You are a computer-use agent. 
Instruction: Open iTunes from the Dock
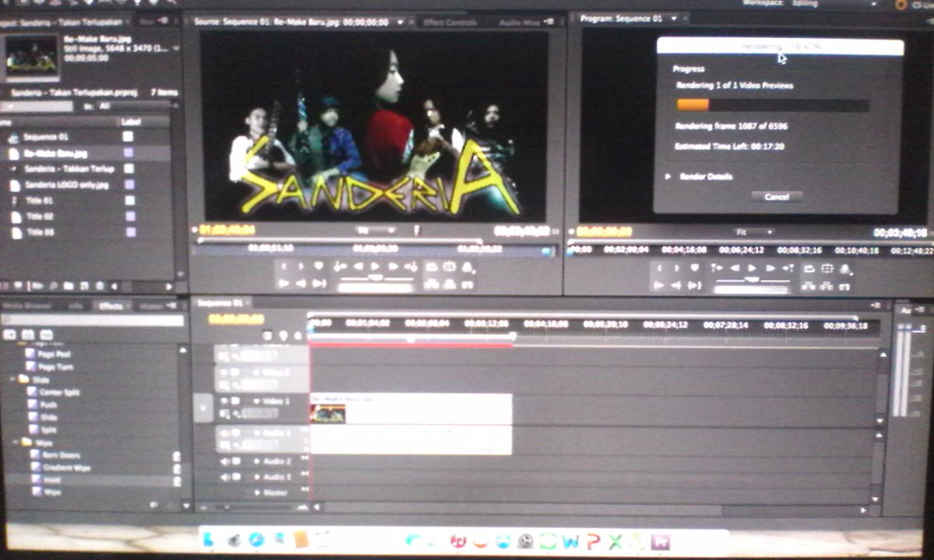coord(459,540)
